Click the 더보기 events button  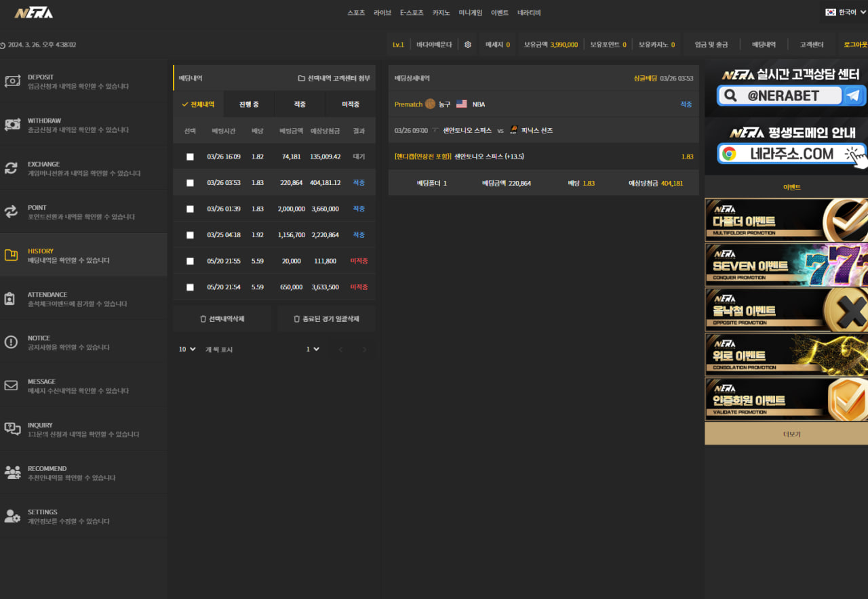[786, 434]
